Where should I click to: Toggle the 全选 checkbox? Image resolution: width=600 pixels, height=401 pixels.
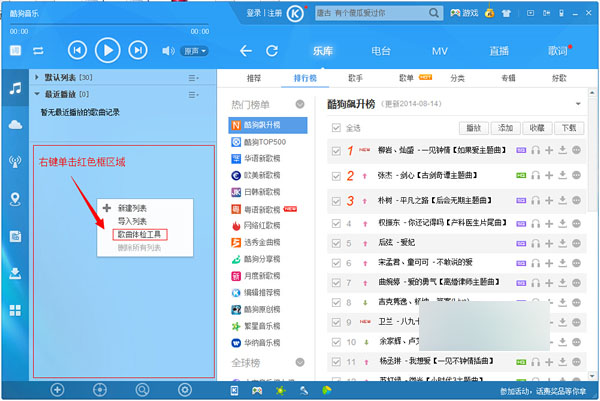(336, 127)
